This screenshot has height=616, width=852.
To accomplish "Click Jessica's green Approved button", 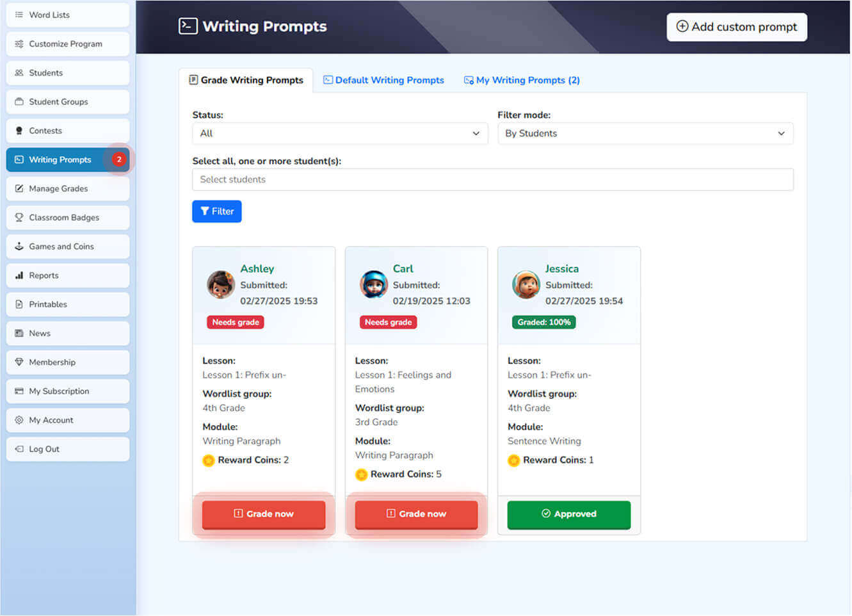I will 568,514.
